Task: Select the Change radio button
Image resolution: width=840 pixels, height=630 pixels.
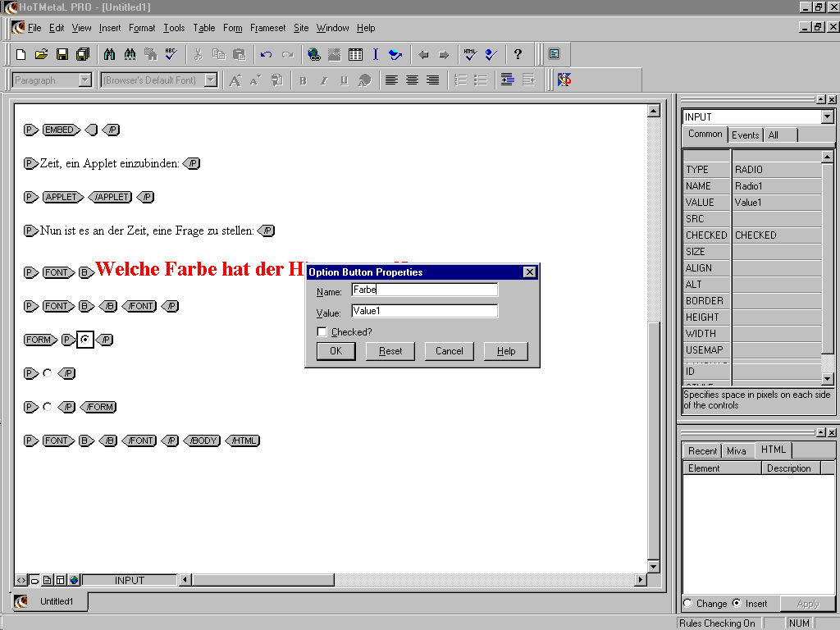Action: [x=687, y=603]
